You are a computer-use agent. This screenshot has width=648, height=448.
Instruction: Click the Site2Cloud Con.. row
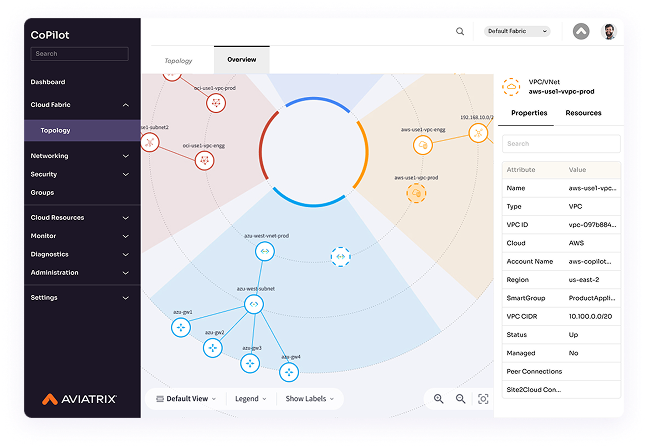point(561,390)
